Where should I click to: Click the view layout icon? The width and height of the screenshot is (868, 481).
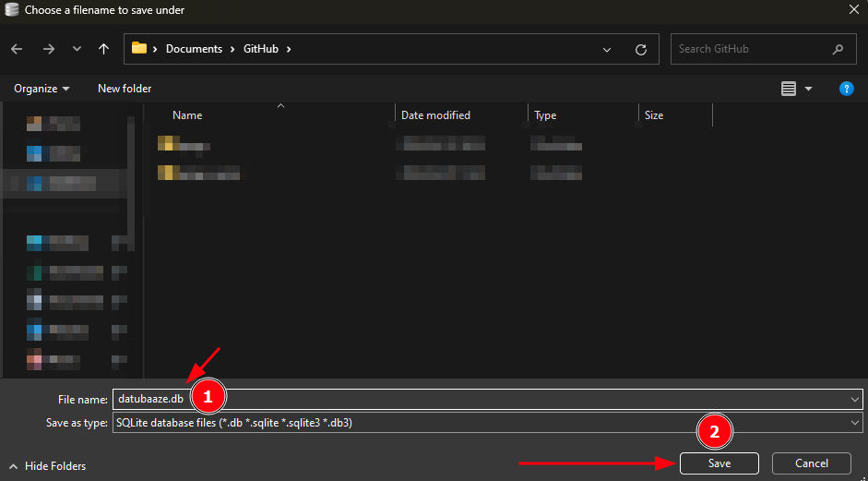pos(789,89)
